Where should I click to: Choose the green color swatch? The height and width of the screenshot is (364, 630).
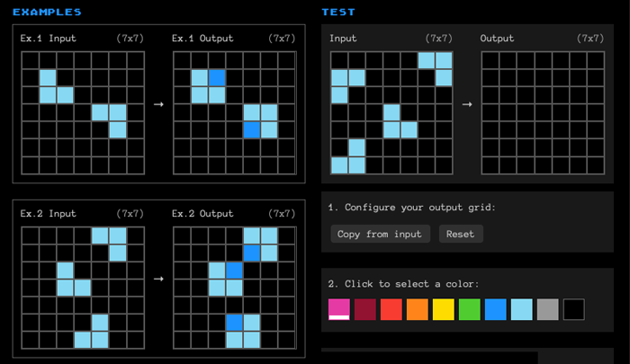(470, 310)
